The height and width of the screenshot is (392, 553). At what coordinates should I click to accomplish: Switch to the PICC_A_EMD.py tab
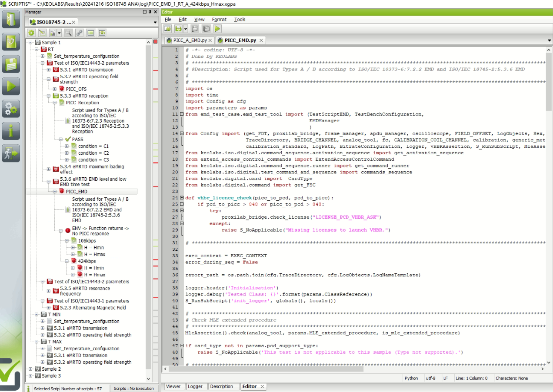pyautogui.click(x=190, y=40)
